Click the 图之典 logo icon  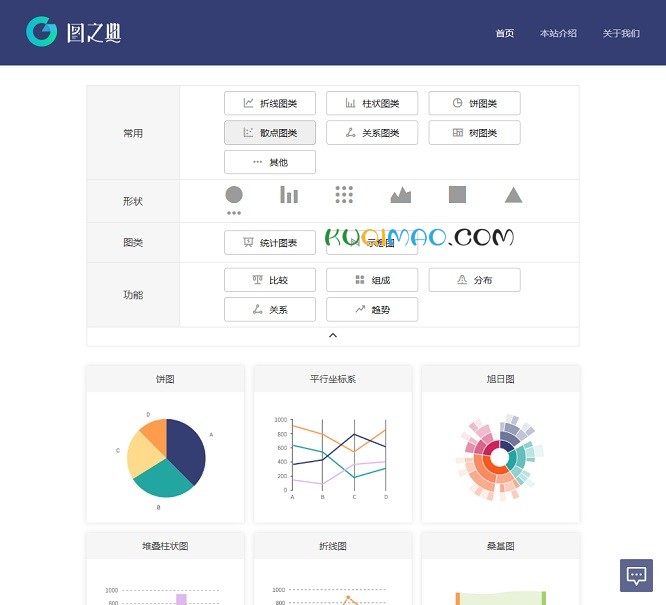click(41, 31)
